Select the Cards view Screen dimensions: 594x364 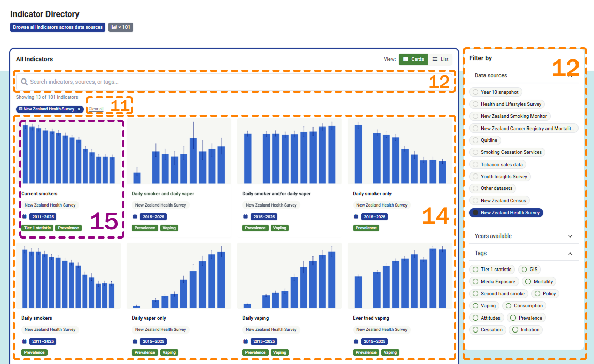pyautogui.click(x=413, y=59)
